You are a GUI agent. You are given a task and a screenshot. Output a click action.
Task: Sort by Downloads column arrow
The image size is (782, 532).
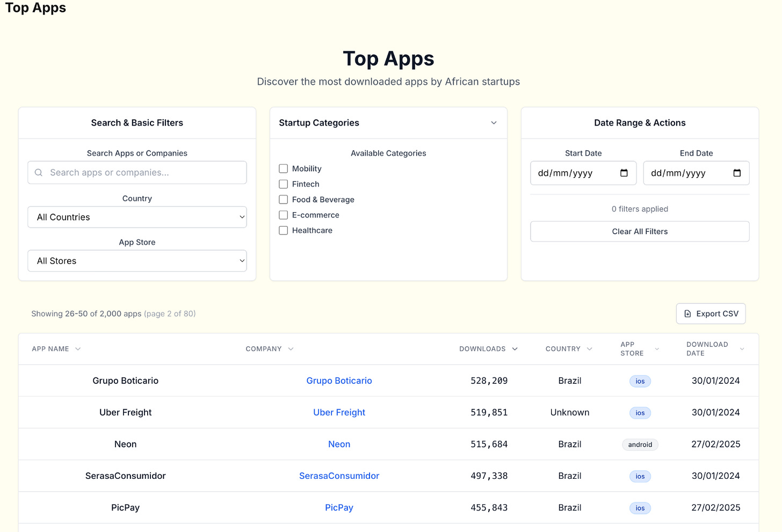tap(515, 349)
